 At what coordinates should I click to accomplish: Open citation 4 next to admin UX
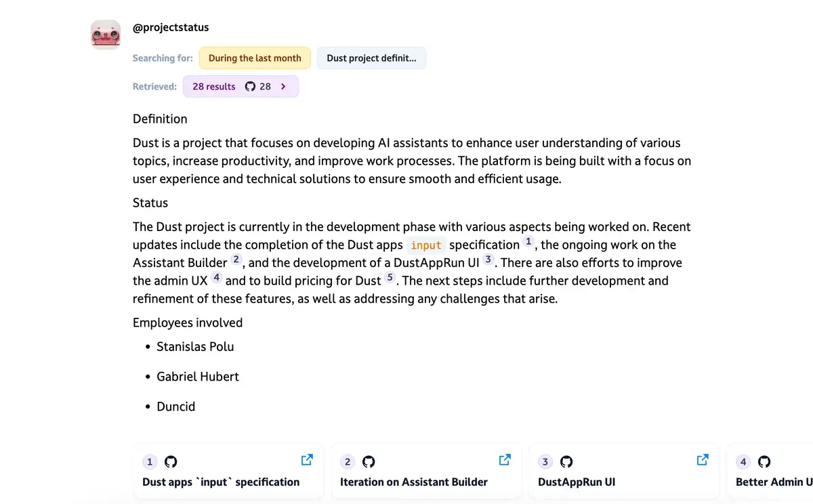[x=215, y=277]
